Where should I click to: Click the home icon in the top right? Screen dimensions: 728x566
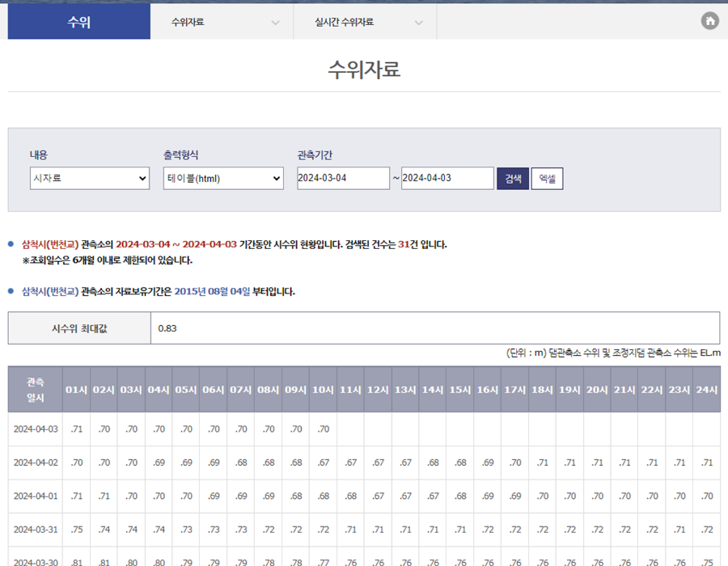tap(709, 21)
